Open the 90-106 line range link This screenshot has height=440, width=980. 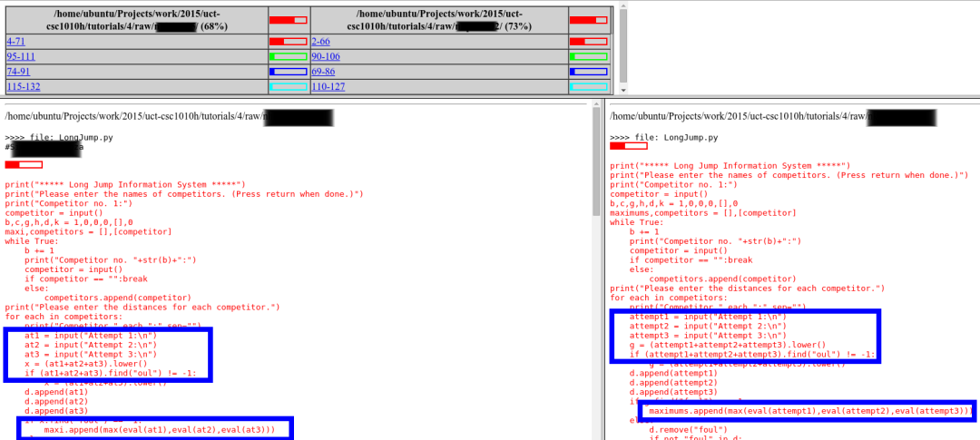[326, 56]
